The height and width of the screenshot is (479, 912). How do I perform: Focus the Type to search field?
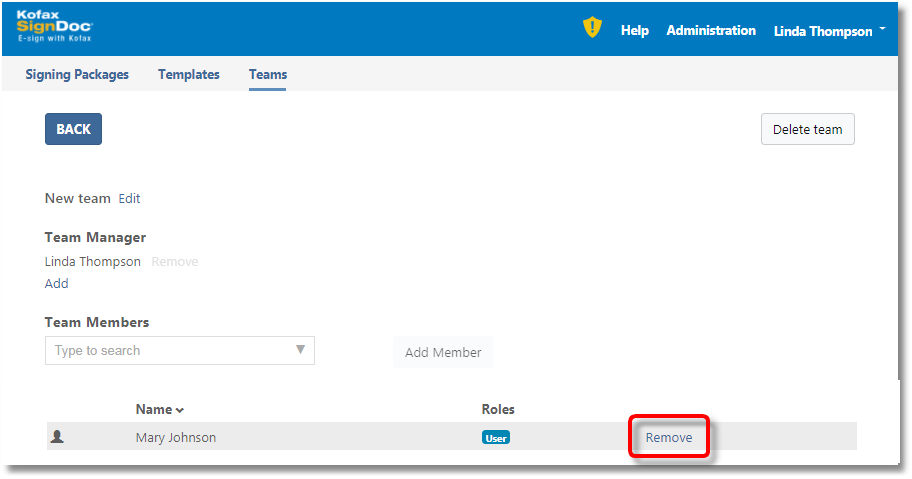point(170,350)
